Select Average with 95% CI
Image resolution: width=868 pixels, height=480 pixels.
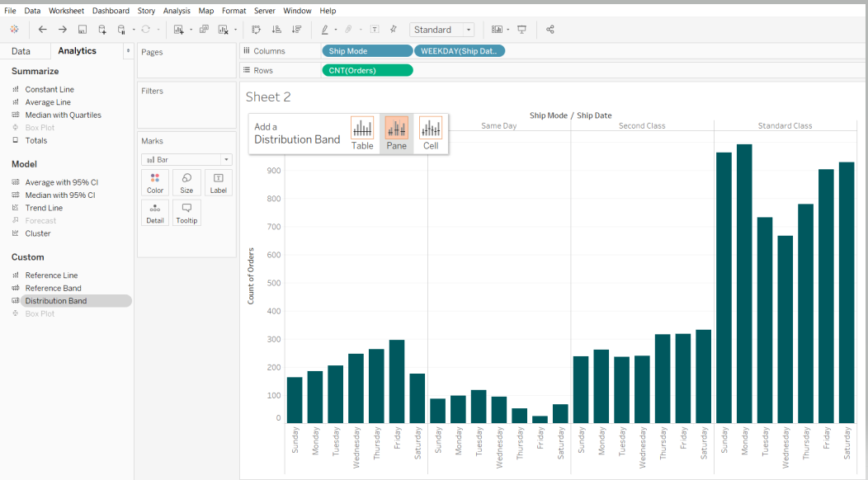(61, 182)
